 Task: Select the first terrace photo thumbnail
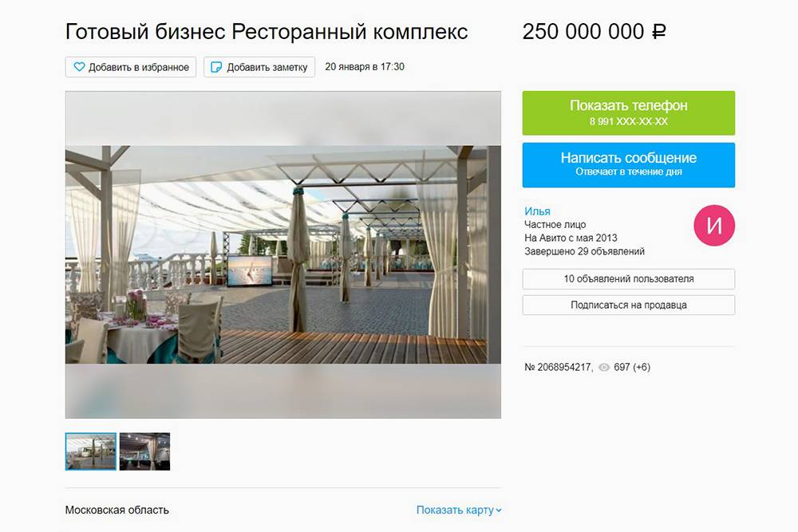pos(91,451)
